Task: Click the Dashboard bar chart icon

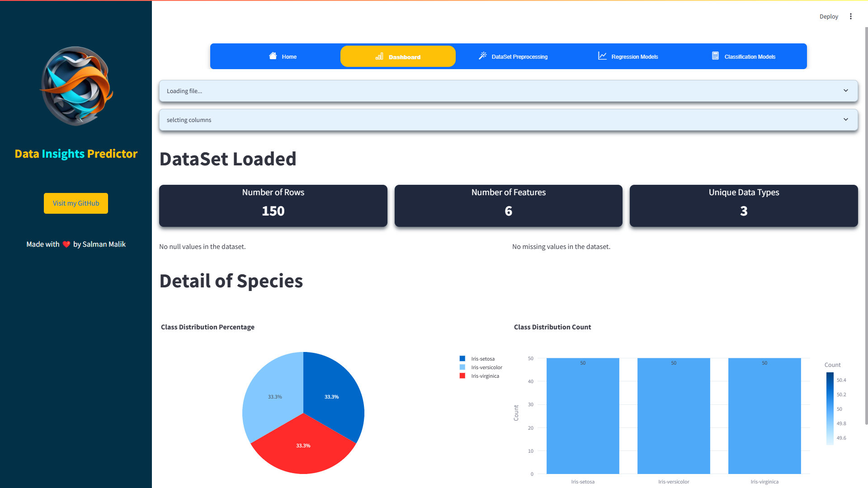Action: click(x=379, y=56)
